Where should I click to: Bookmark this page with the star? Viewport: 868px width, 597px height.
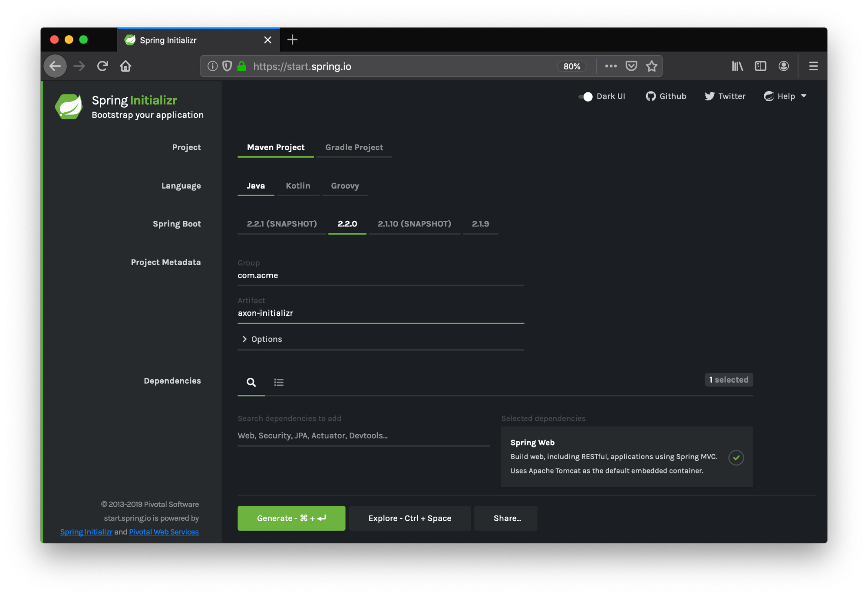(x=651, y=66)
